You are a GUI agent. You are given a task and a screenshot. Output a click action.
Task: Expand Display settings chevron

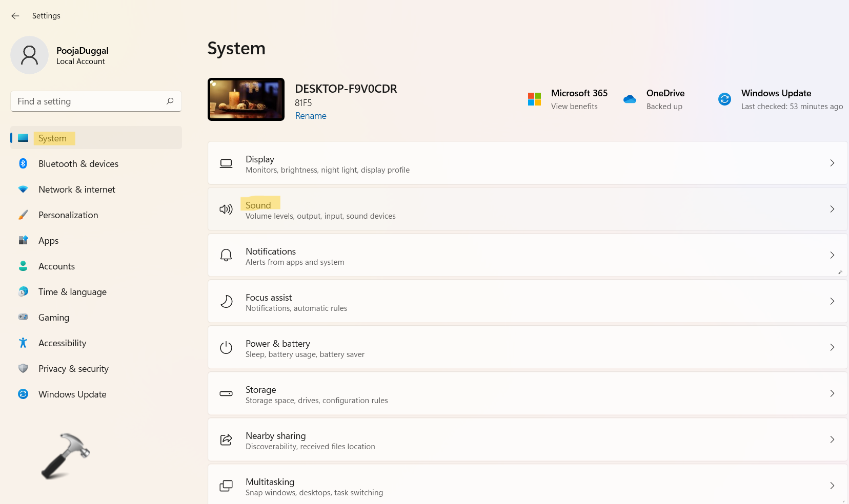[832, 163]
